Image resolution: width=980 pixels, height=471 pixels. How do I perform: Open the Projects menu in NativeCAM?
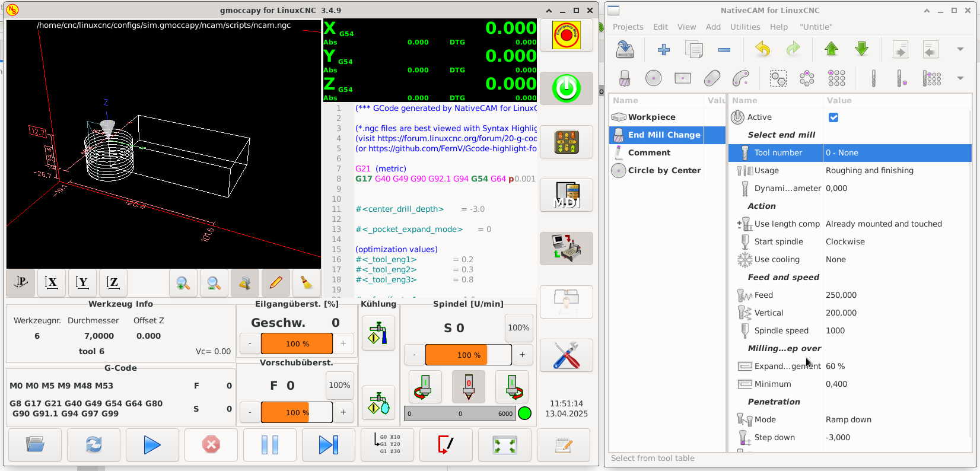click(x=628, y=27)
